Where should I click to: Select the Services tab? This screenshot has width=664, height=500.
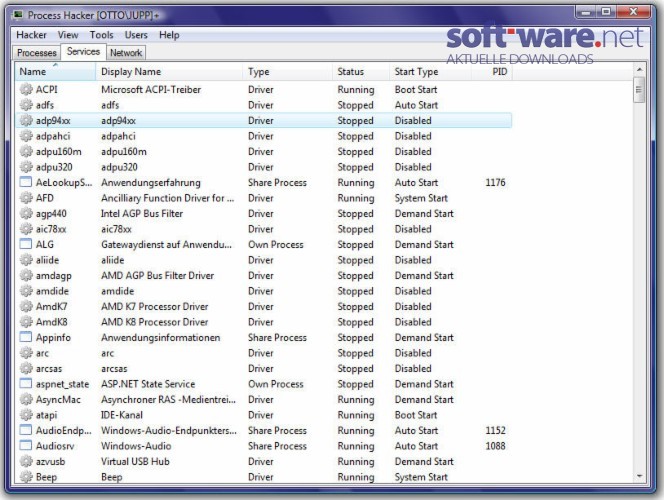[83, 52]
